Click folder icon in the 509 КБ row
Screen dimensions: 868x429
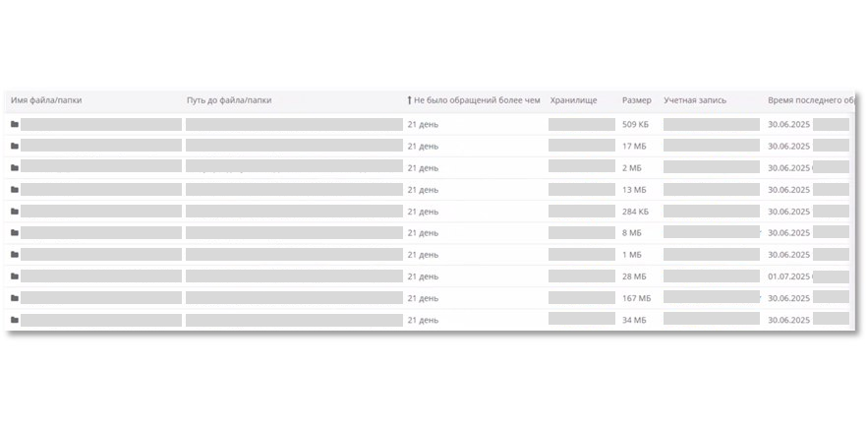(x=15, y=125)
